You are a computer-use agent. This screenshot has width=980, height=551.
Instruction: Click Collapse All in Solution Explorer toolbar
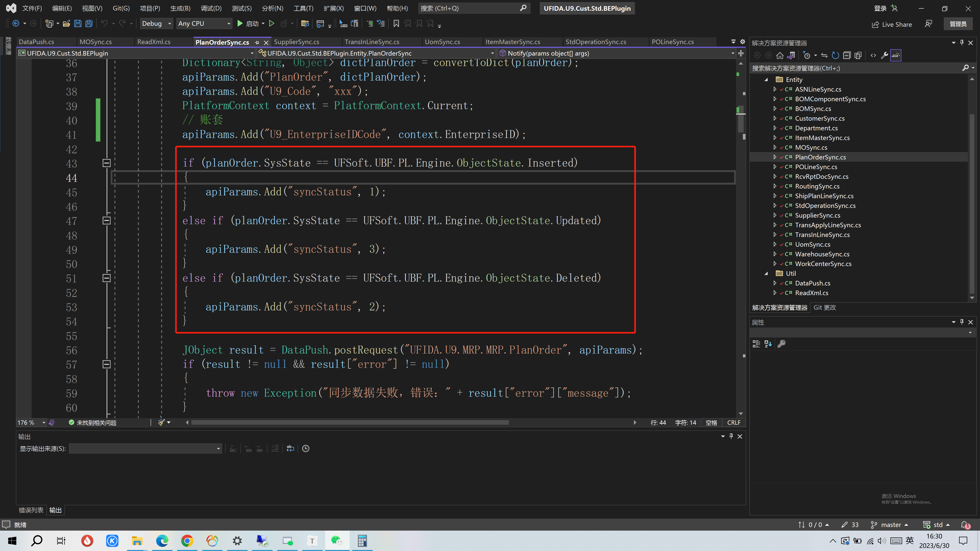(x=847, y=56)
